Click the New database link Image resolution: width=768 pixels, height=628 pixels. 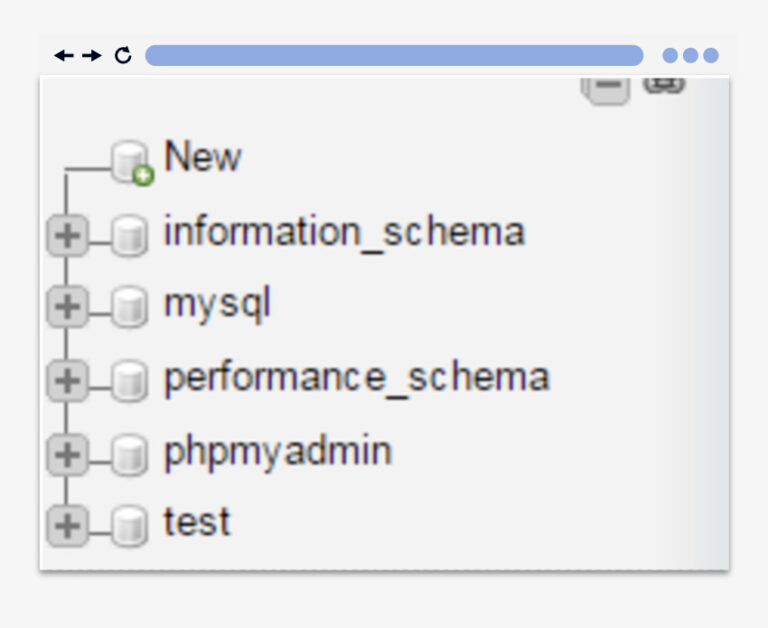click(x=202, y=157)
